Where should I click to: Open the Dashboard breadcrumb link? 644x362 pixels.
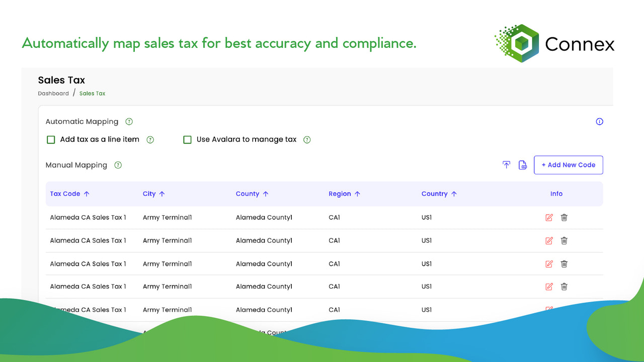pos(53,93)
